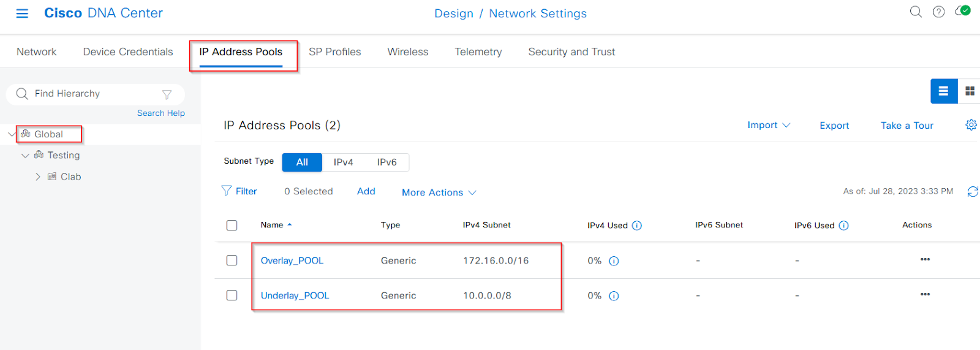
Task: Switch to list view layout
Action: (x=944, y=91)
